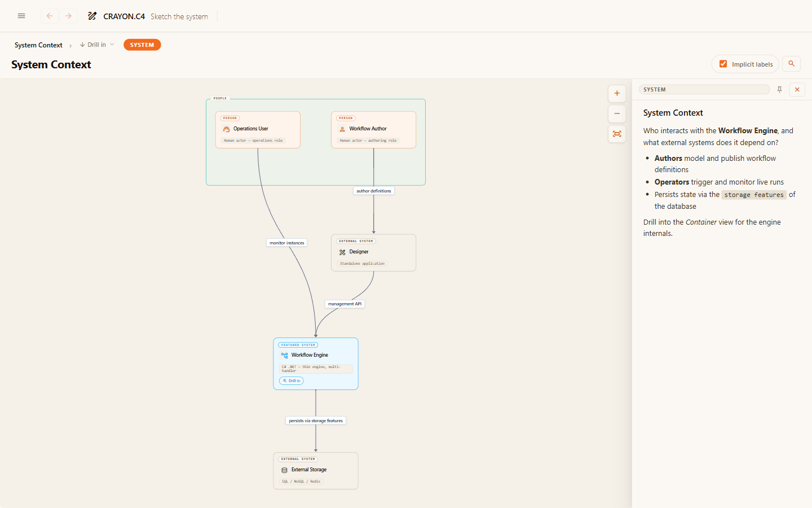Image resolution: width=812 pixels, height=508 pixels.
Task: Toggle the Implicit labels checkbox
Action: click(x=723, y=64)
